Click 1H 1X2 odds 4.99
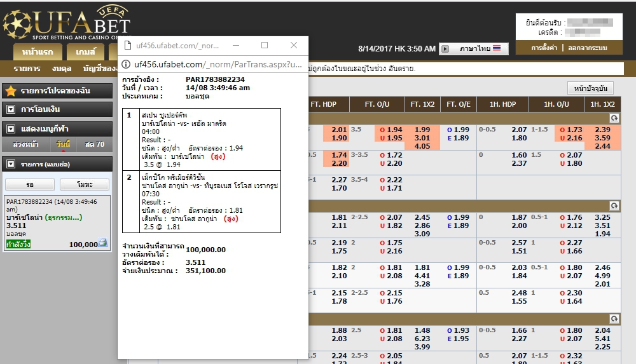Screen dimensions: 636x364 pos(602,276)
